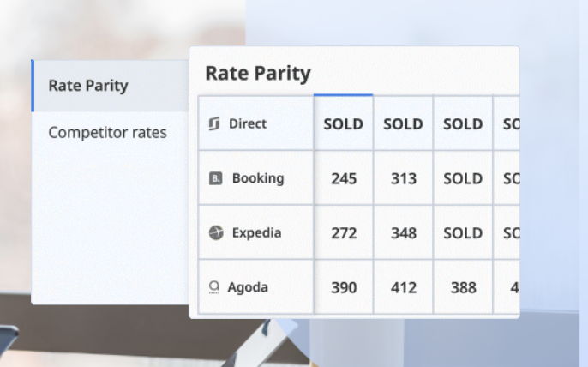Click Agoda rate cell showing 412

click(403, 288)
